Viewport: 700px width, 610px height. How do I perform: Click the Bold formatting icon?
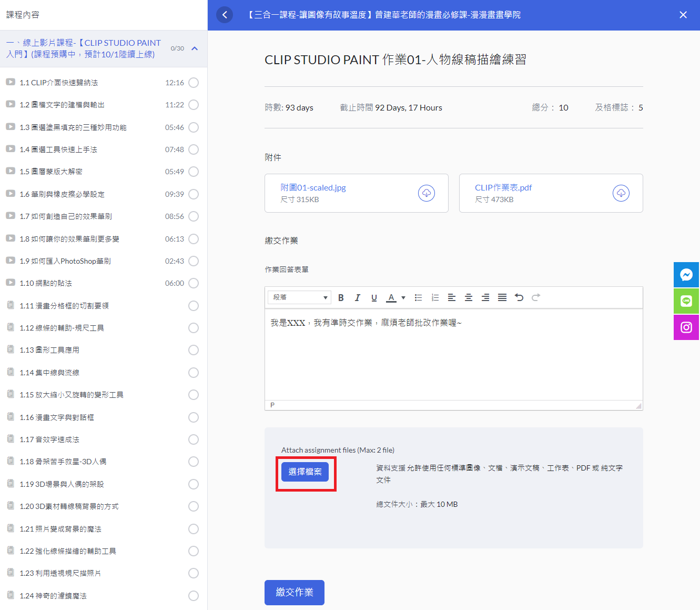click(x=341, y=298)
